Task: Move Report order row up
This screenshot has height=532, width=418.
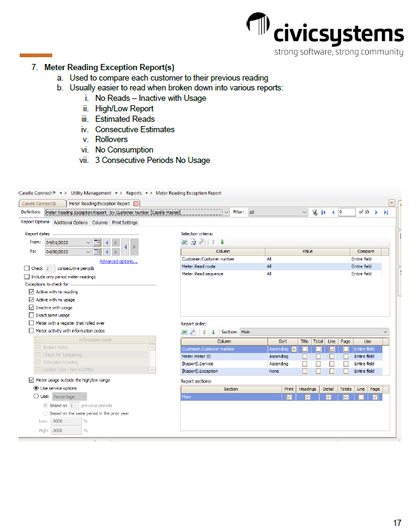Action: pos(205,332)
